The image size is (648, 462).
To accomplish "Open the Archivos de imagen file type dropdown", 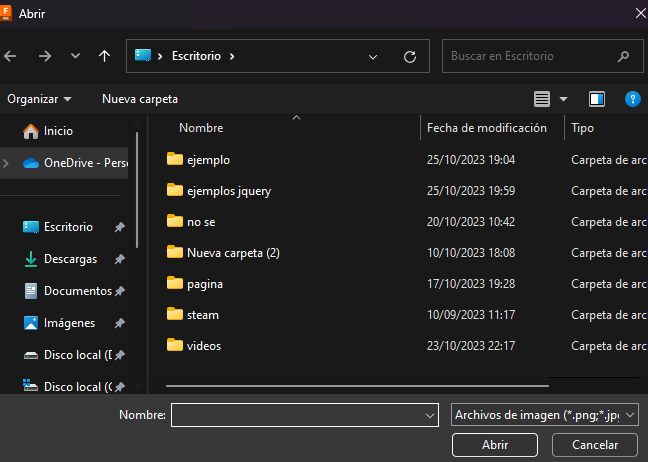I will [545, 415].
